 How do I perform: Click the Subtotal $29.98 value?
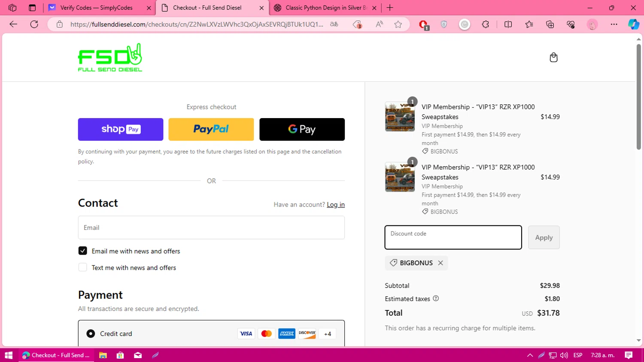550,286
